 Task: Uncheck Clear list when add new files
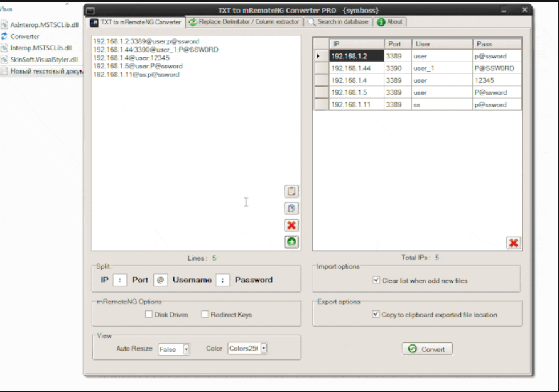376,280
